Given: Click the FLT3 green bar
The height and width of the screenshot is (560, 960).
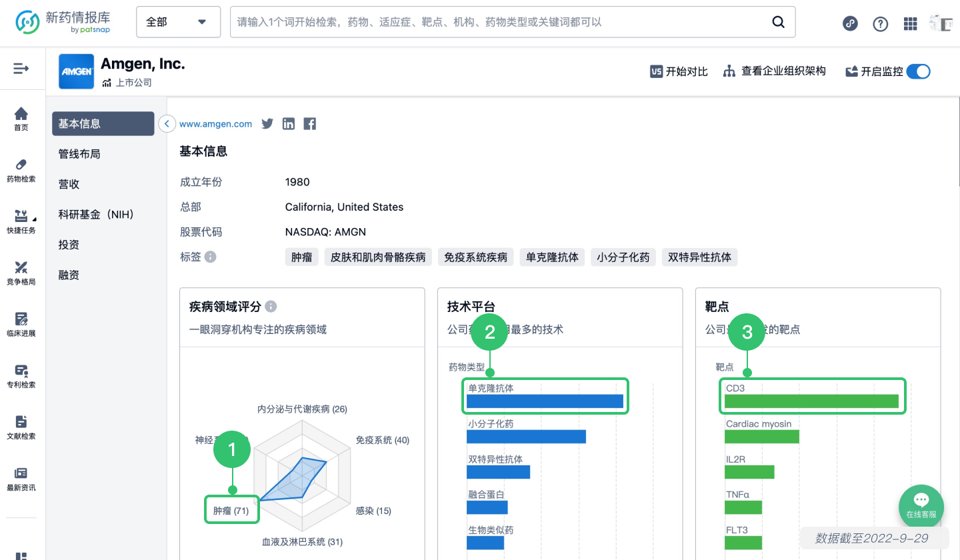Looking at the screenshot, I should pos(743,543).
